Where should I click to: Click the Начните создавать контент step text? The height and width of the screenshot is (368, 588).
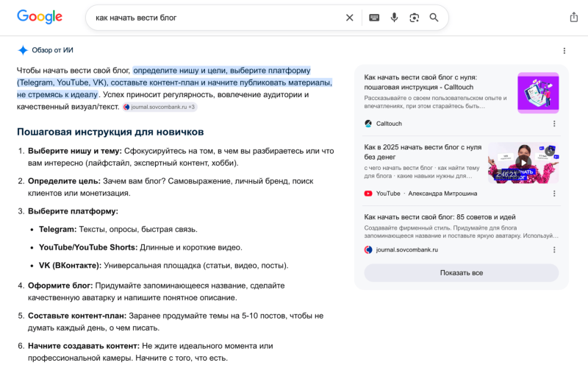click(x=151, y=352)
